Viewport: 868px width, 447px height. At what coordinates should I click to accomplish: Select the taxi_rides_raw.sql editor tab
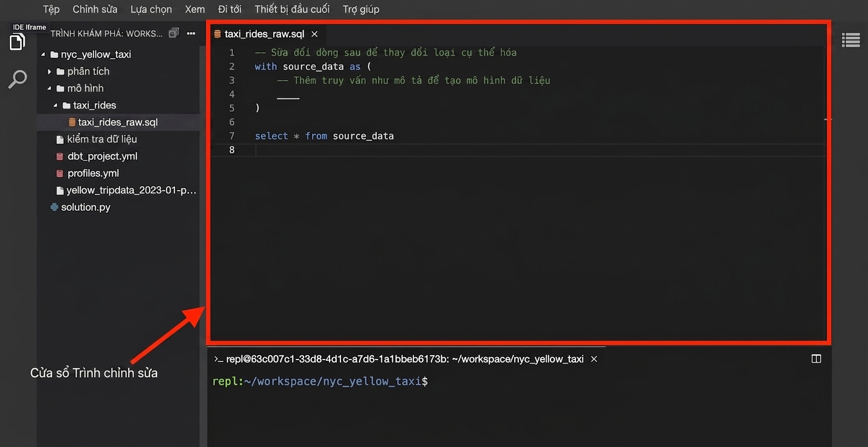coord(265,34)
